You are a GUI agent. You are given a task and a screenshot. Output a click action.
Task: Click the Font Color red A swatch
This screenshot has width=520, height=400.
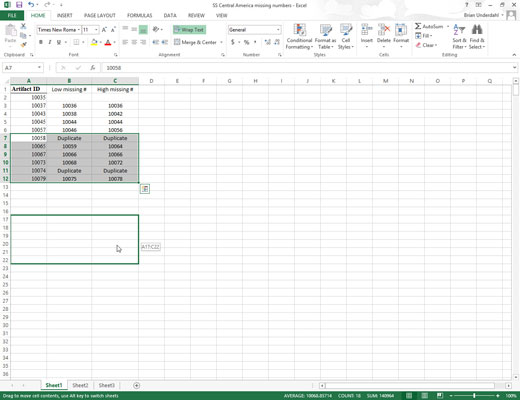tap(108, 42)
